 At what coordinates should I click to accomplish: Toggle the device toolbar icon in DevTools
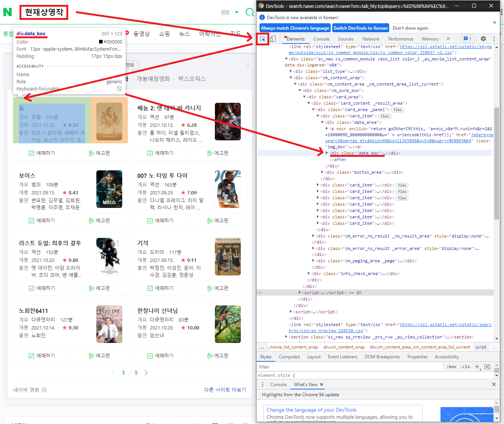(273, 39)
